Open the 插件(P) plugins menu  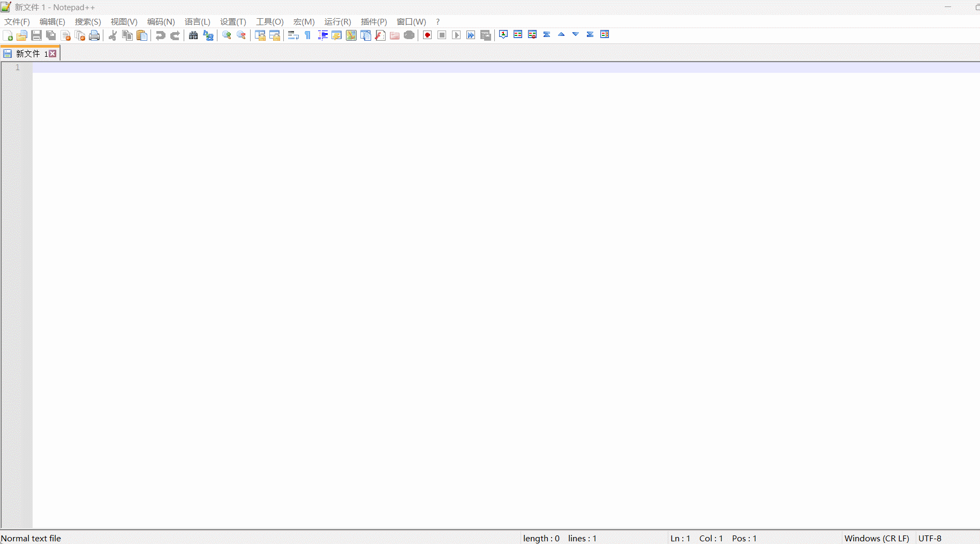click(374, 22)
